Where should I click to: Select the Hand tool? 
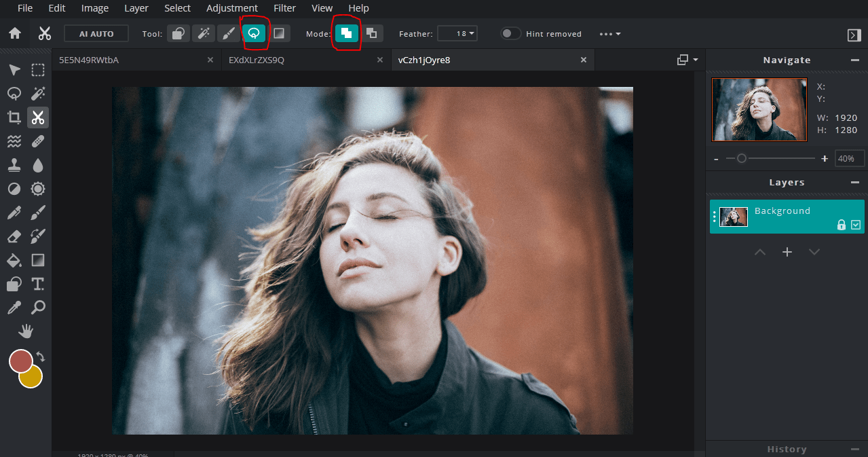[x=26, y=331]
